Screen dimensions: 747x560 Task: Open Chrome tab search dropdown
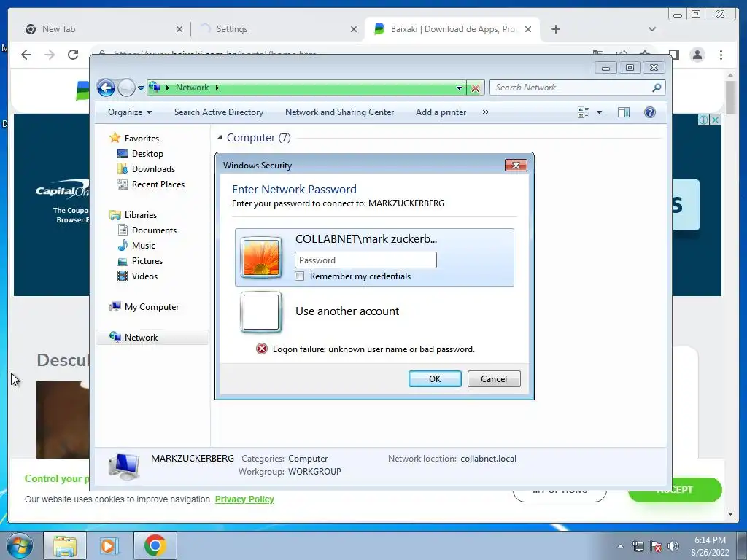[652, 29]
